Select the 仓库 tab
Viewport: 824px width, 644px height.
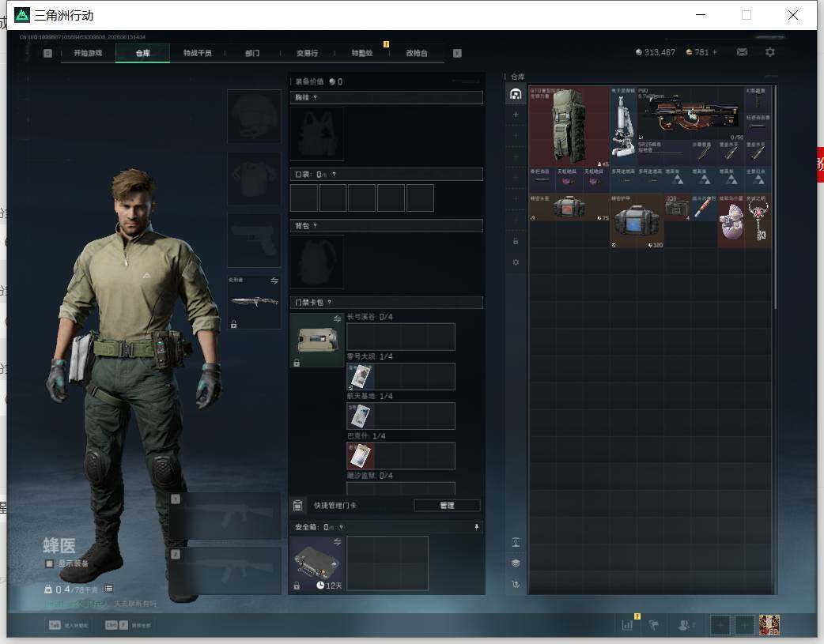point(143,53)
